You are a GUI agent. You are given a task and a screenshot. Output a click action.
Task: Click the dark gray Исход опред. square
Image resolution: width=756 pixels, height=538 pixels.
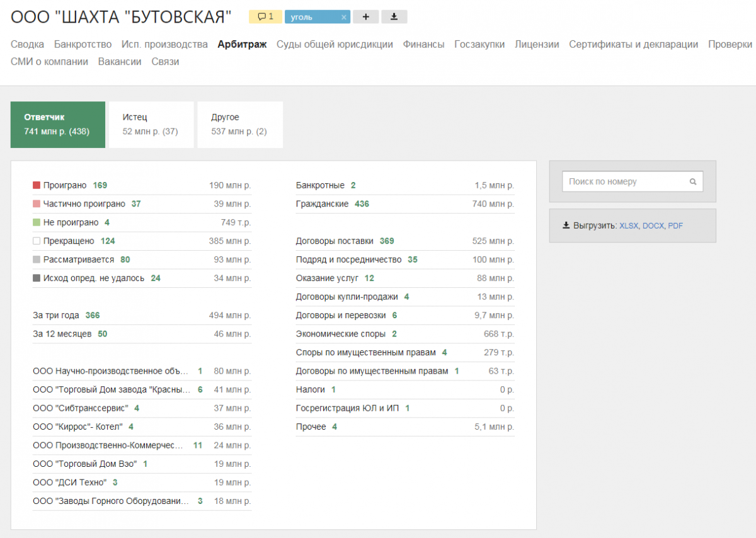coord(37,278)
